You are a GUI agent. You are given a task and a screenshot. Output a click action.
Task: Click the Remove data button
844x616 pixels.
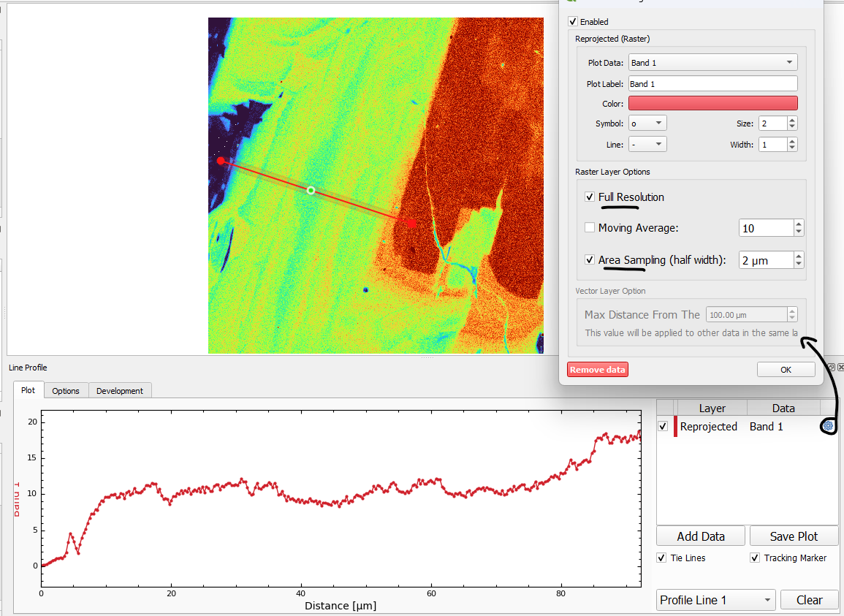pos(597,370)
